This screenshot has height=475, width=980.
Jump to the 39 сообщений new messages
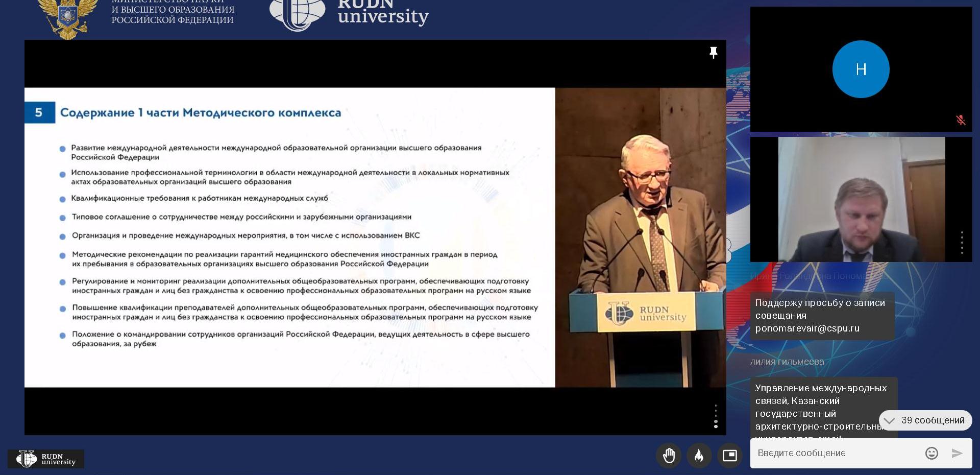[x=925, y=420]
